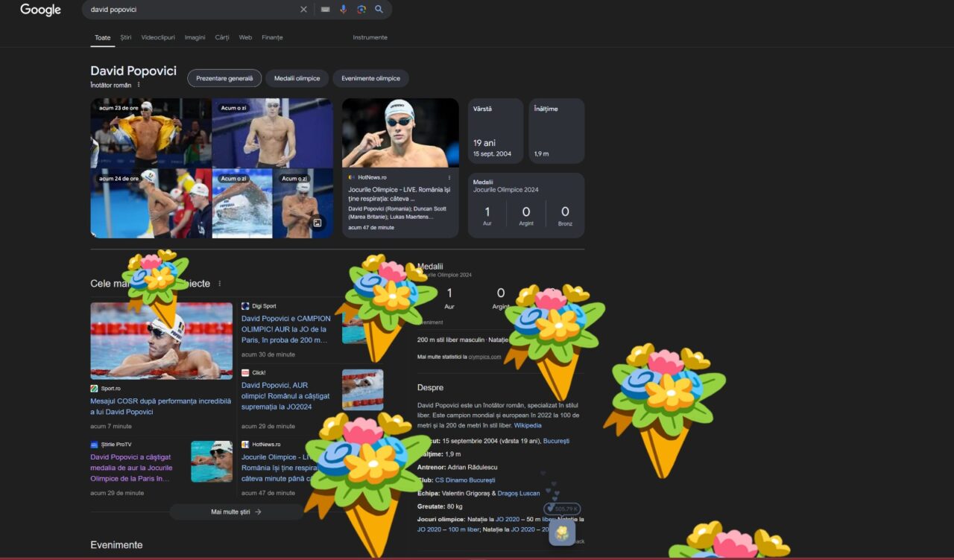The width and height of the screenshot is (954, 560).
Task: Select the Medalii olimpice chip
Action: point(297,78)
